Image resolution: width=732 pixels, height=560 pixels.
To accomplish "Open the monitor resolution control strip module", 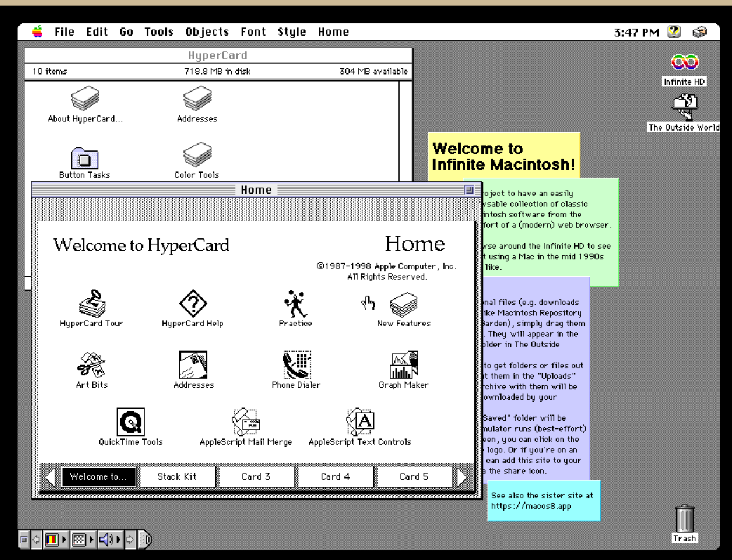I will (83, 540).
